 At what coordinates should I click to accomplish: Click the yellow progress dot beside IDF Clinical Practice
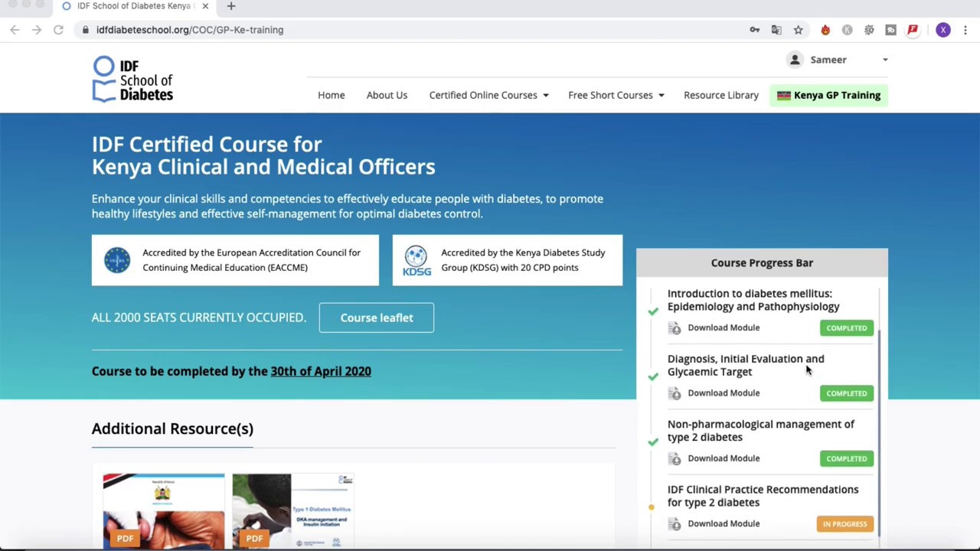click(651, 507)
